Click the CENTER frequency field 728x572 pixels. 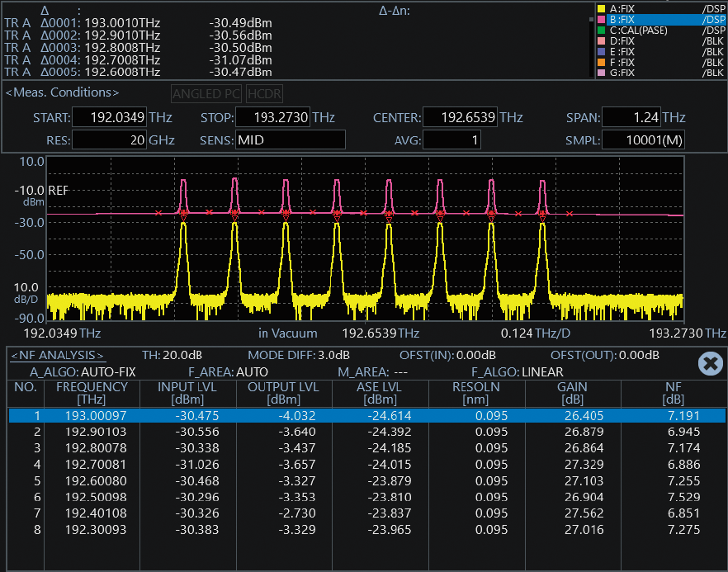click(459, 118)
